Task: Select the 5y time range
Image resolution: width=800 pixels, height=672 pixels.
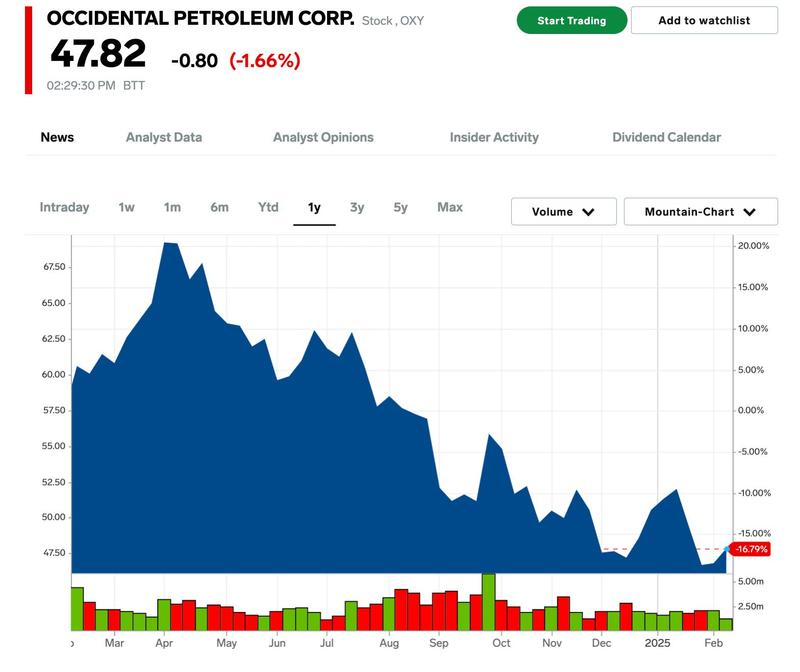Action: tap(400, 208)
